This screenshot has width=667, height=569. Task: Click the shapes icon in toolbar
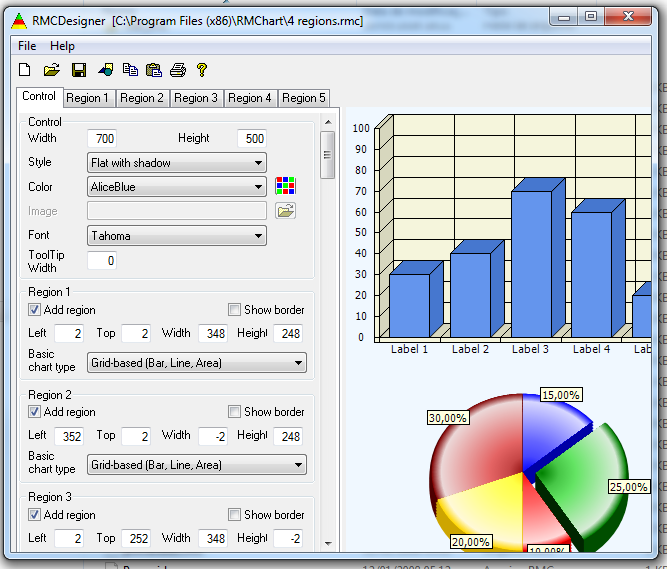(105, 70)
